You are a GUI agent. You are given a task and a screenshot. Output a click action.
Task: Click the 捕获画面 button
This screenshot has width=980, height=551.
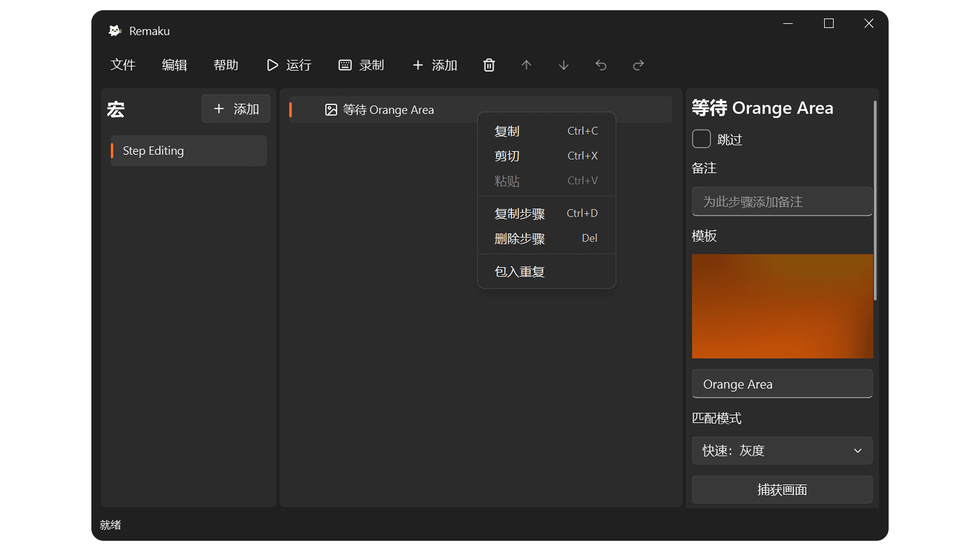(x=782, y=490)
